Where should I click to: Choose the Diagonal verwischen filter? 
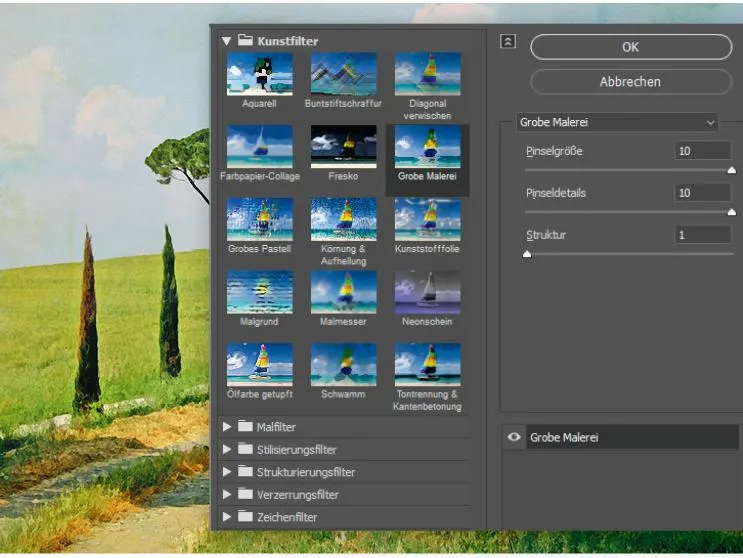click(x=427, y=74)
